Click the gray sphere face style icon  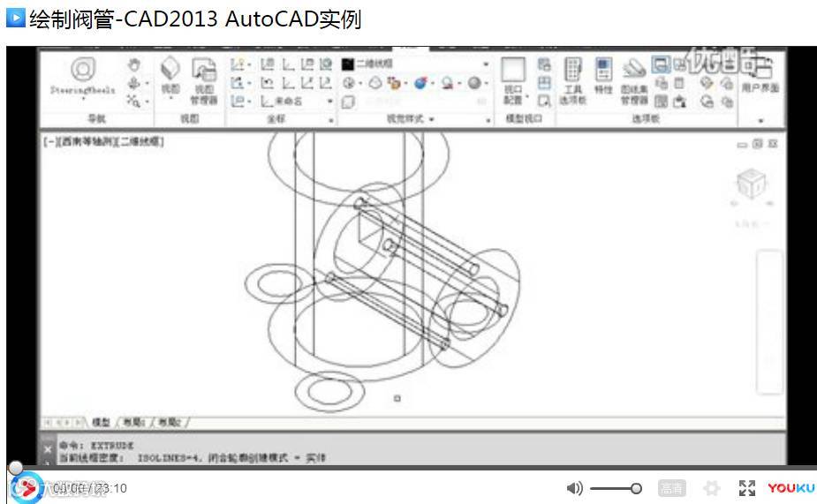(x=474, y=83)
